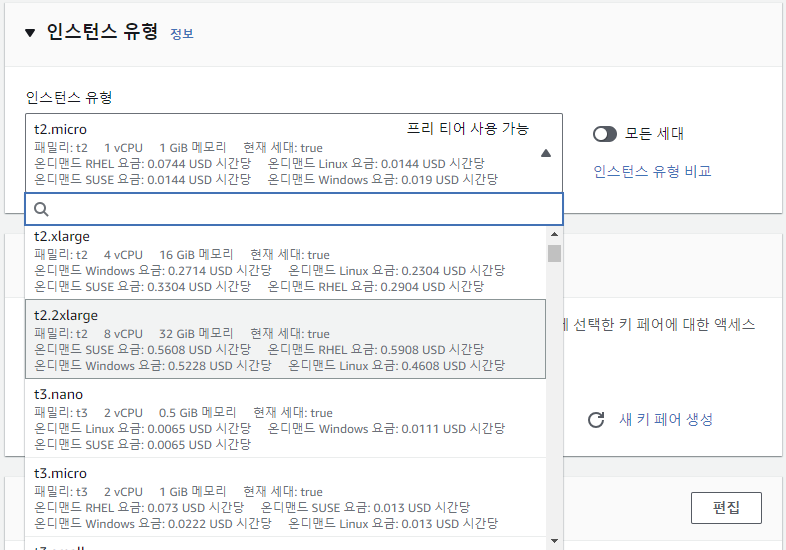Select the t2.2xlarge instance option
This screenshot has width=786, height=550.
click(x=285, y=339)
